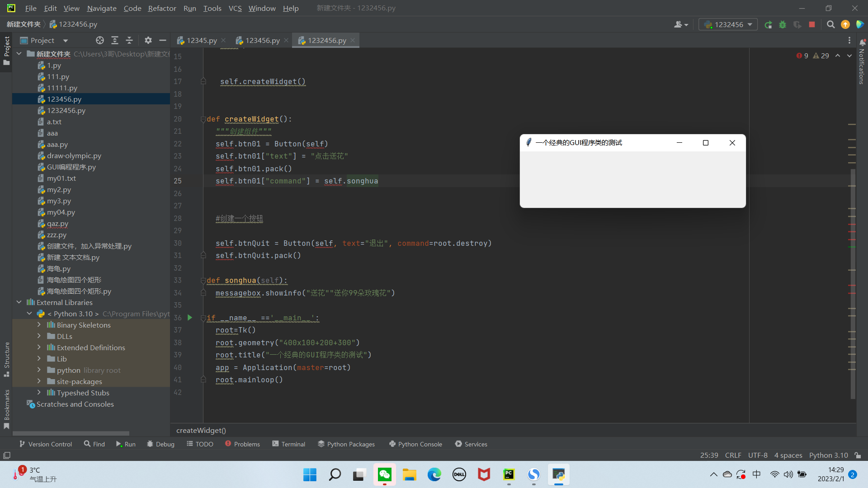The image size is (868, 488).
Task: Open the TODO tool window
Action: pos(200,444)
